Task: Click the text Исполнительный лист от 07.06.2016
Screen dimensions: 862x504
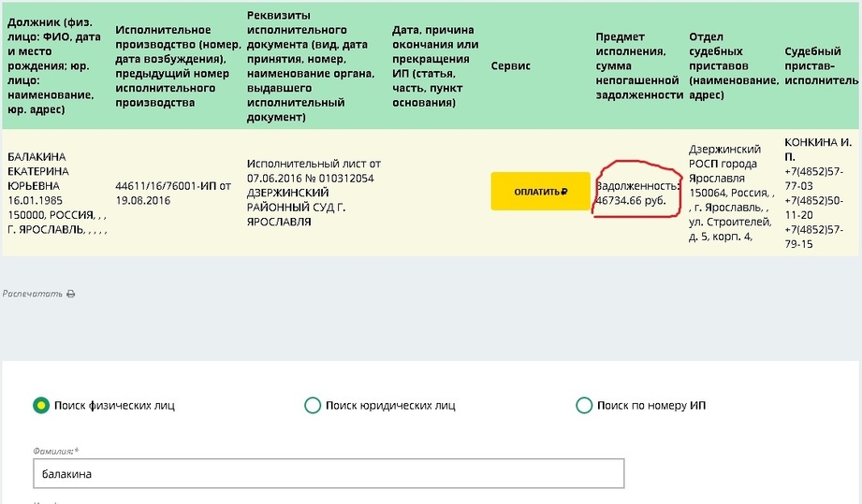Action: pyautogui.click(x=314, y=171)
